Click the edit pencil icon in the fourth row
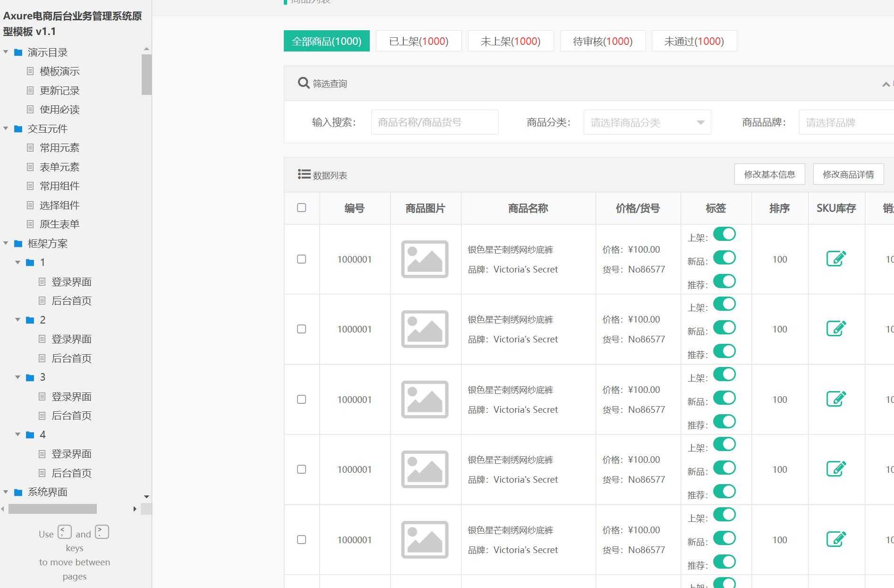This screenshot has height=588, width=894. point(836,469)
